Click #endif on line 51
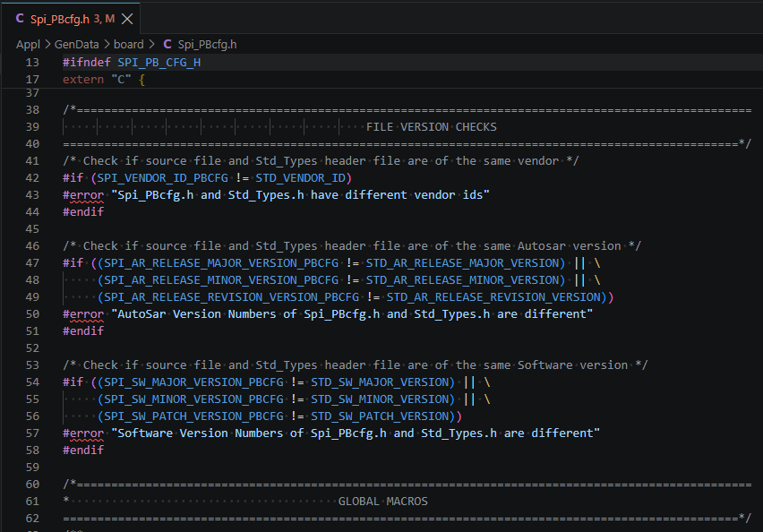 83,331
